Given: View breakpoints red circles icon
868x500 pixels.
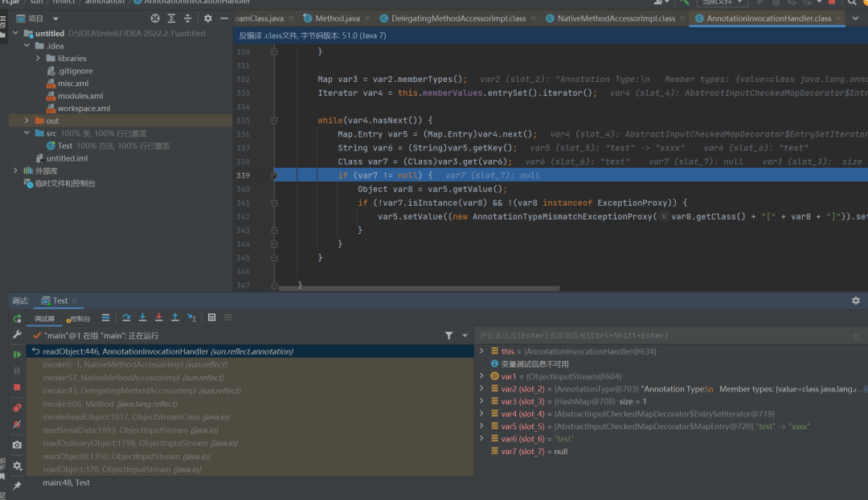Looking at the screenshot, I should tap(17, 408).
